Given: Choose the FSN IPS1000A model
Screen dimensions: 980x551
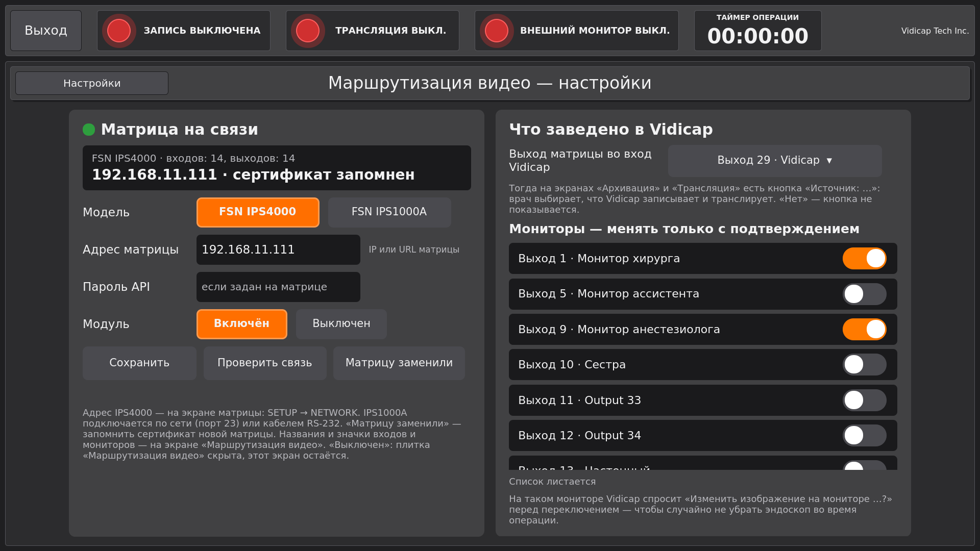Looking at the screenshot, I should pyautogui.click(x=389, y=212).
